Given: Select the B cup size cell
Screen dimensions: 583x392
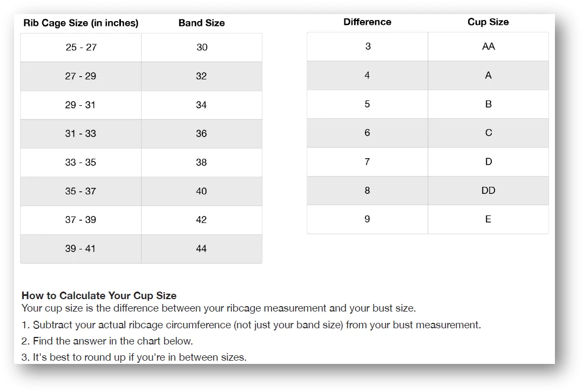Looking at the screenshot, I should coord(488,104).
